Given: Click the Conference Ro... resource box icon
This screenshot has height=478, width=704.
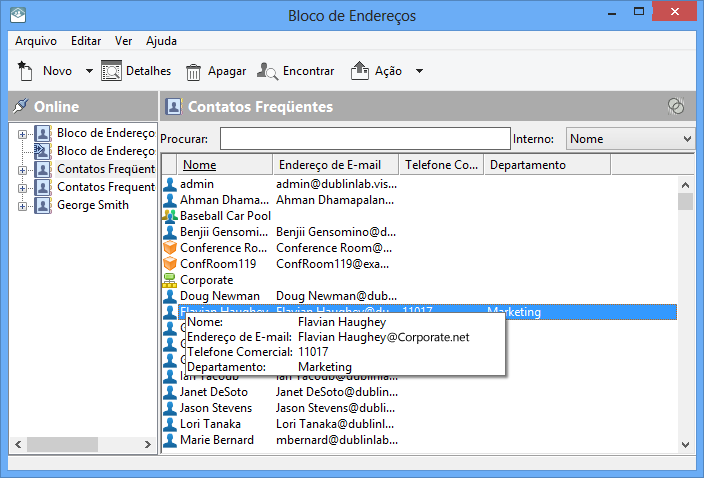Looking at the screenshot, I should tap(170, 248).
